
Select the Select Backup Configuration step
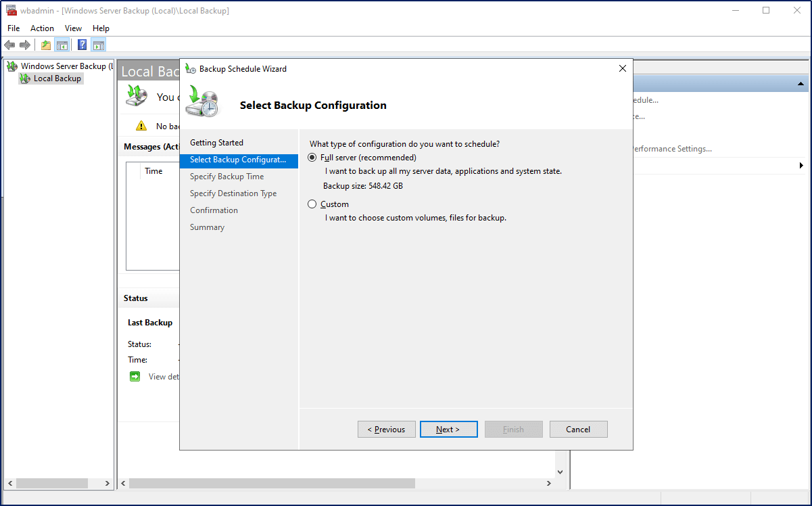(x=239, y=160)
